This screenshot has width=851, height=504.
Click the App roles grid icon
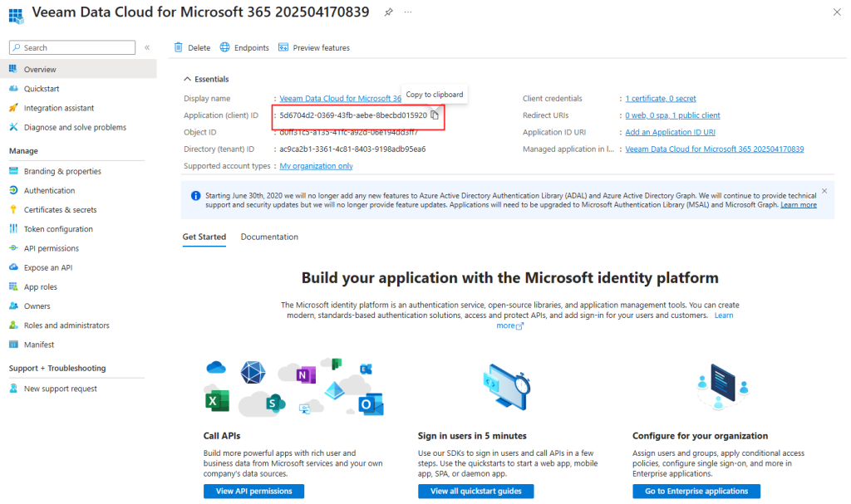tap(13, 286)
